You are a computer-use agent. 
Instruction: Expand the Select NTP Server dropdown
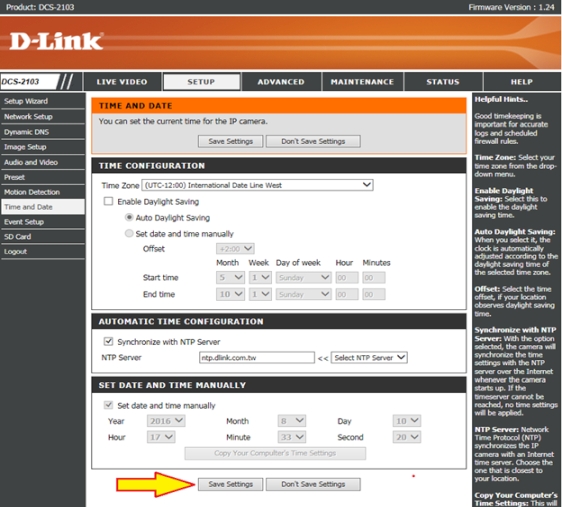tap(369, 358)
